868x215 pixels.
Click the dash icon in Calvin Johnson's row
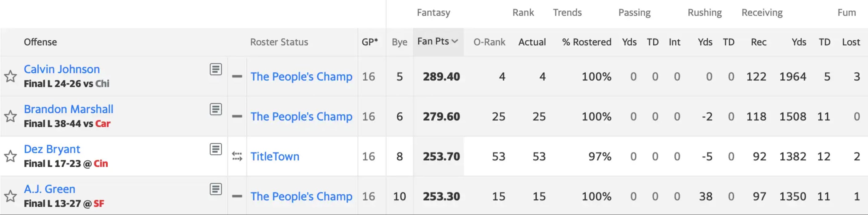237,76
